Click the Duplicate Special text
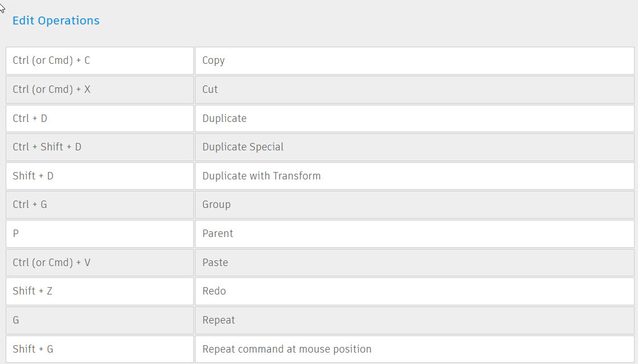 (243, 147)
